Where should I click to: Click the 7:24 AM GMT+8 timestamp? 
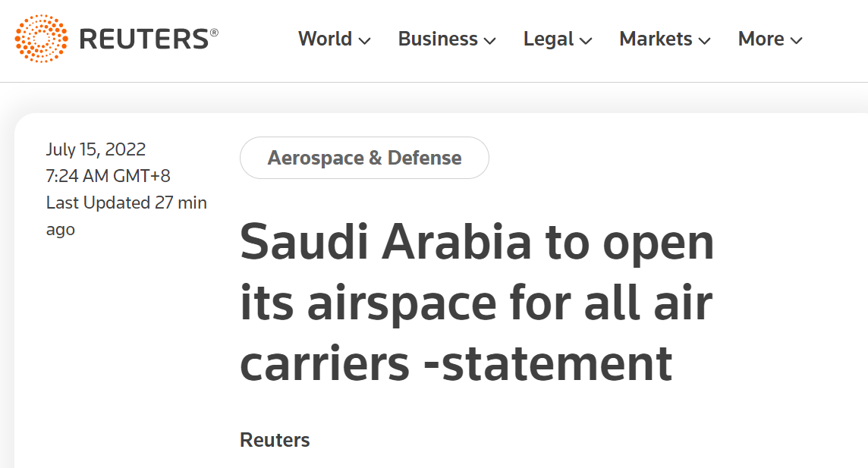coord(108,176)
